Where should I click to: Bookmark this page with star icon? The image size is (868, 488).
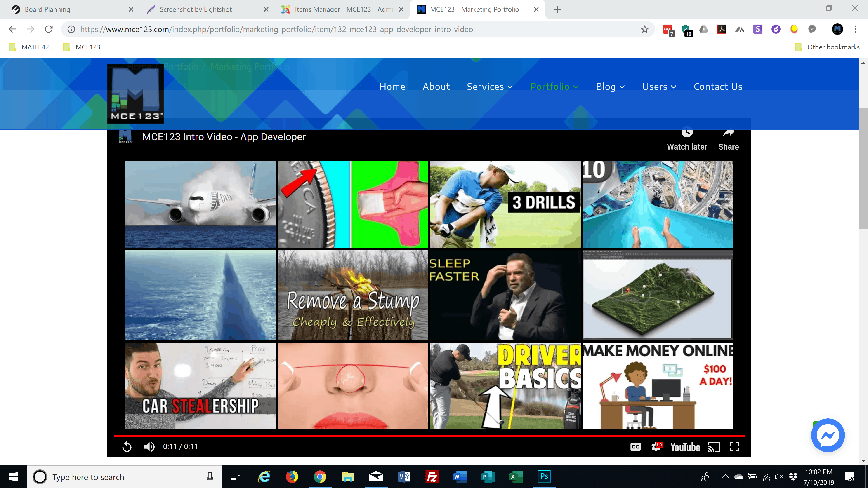(645, 29)
